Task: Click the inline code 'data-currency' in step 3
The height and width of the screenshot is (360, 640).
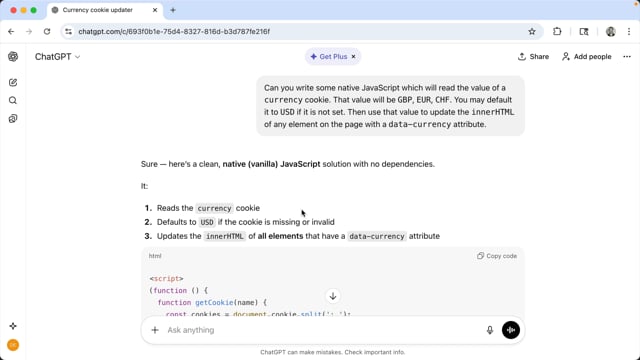Action: point(377,236)
